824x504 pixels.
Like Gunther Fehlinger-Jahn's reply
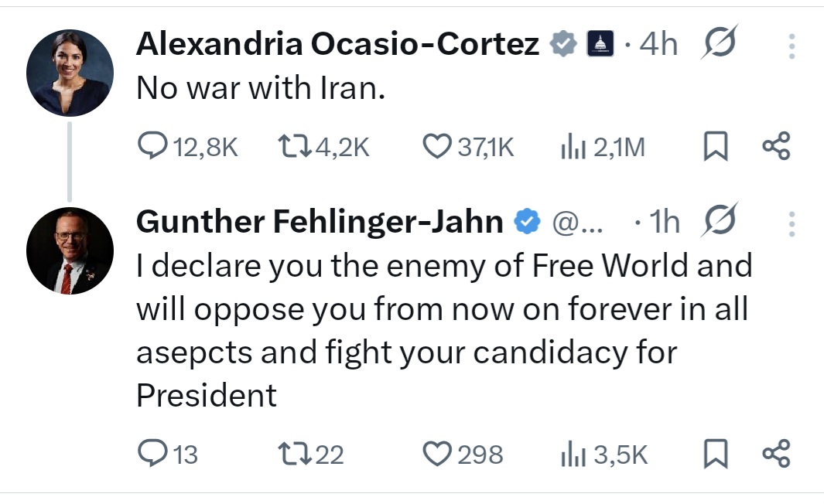tap(438, 454)
